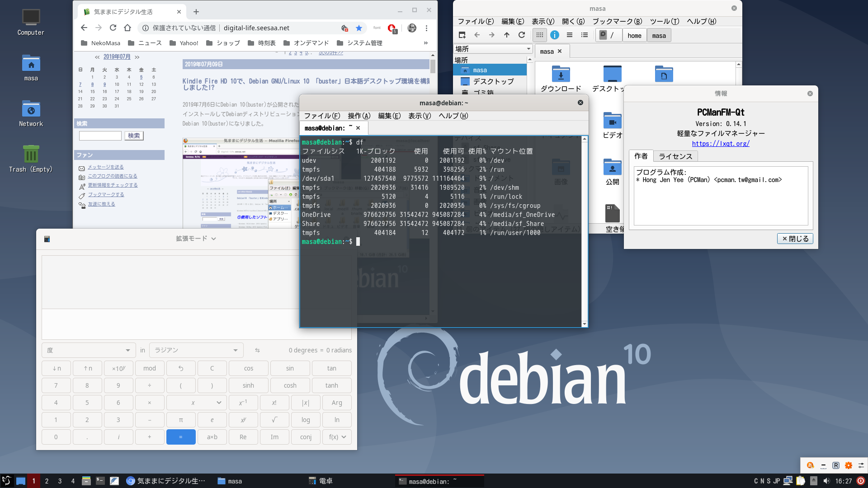Screen dimensions: 868x488
Task: Open Computer desktop icon
Action: pyautogui.click(x=31, y=22)
